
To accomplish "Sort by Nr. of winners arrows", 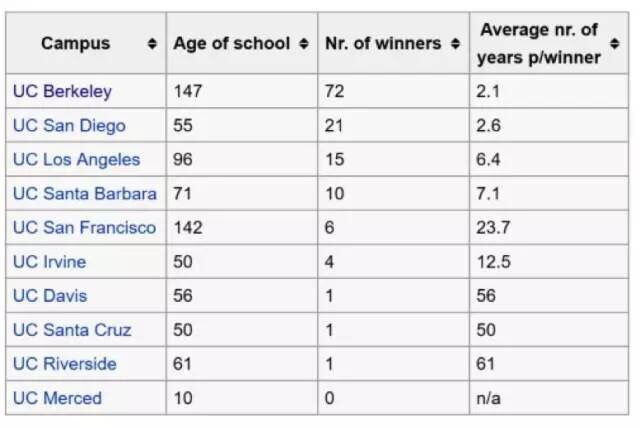I will (x=455, y=43).
